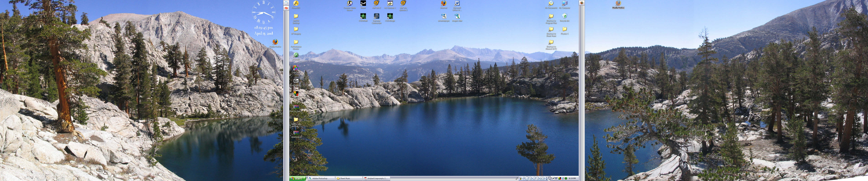Screen dimensions: 868x181
Task: Switch to Adobe Photoshop in the taskbar
Action: (x=320, y=178)
